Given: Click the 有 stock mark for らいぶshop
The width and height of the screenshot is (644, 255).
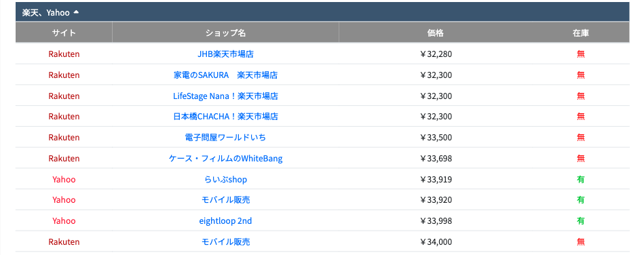Looking at the screenshot, I should click(x=581, y=180).
